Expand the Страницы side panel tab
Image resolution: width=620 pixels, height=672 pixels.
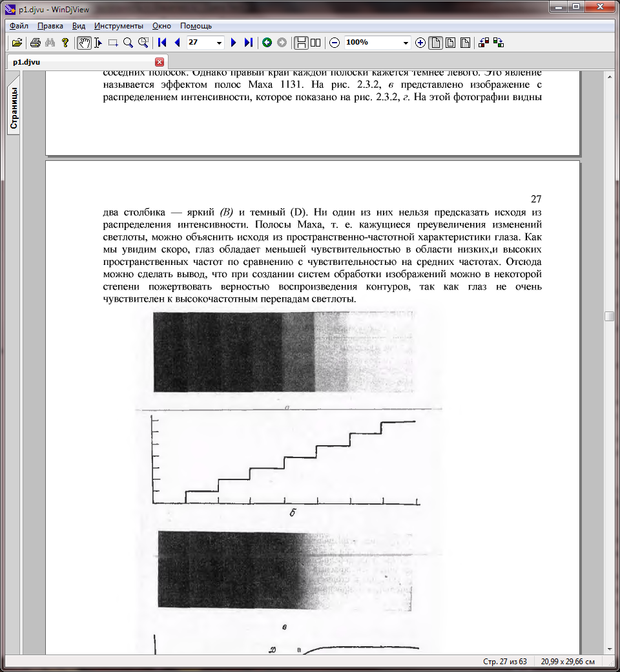(x=14, y=105)
